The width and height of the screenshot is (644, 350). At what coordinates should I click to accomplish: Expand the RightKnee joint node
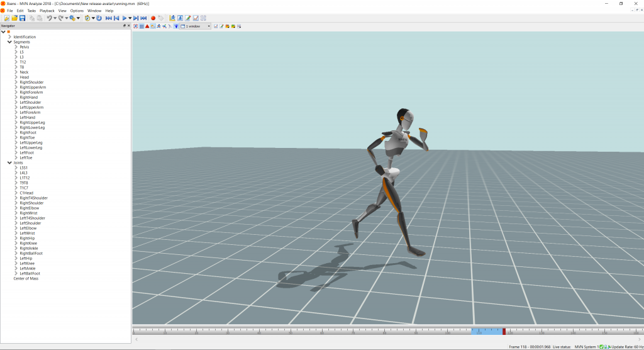click(16, 244)
